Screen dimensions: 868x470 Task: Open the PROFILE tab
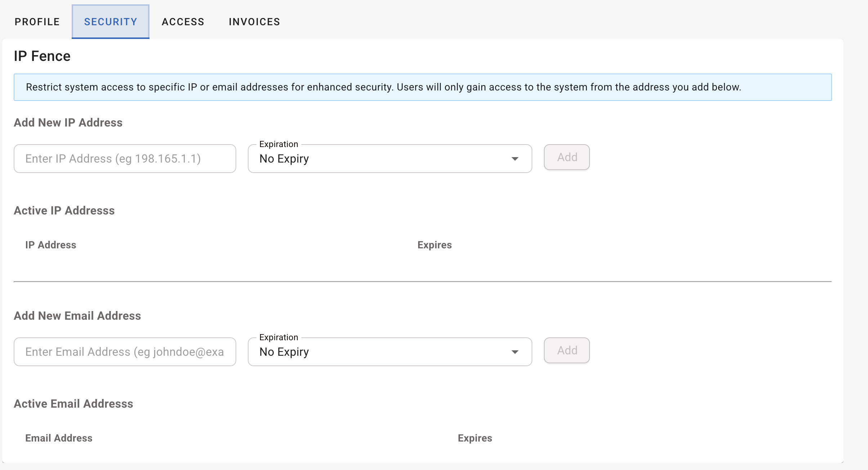pyautogui.click(x=37, y=22)
